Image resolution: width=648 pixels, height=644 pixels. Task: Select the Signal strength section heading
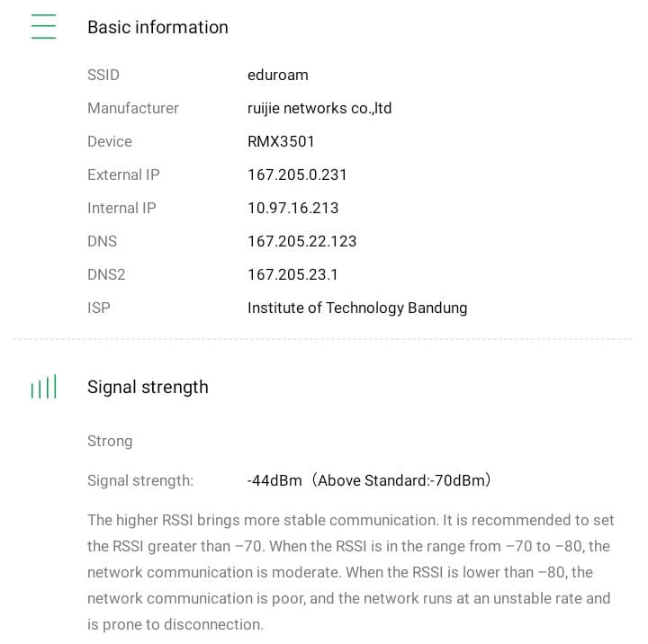pyautogui.click(x=148, y=387)
